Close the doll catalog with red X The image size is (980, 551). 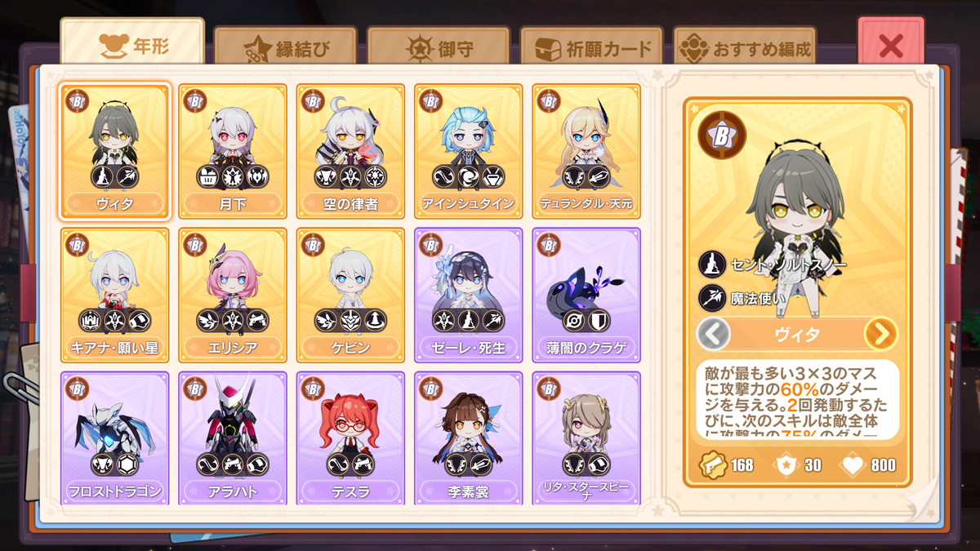pos(890,46)
